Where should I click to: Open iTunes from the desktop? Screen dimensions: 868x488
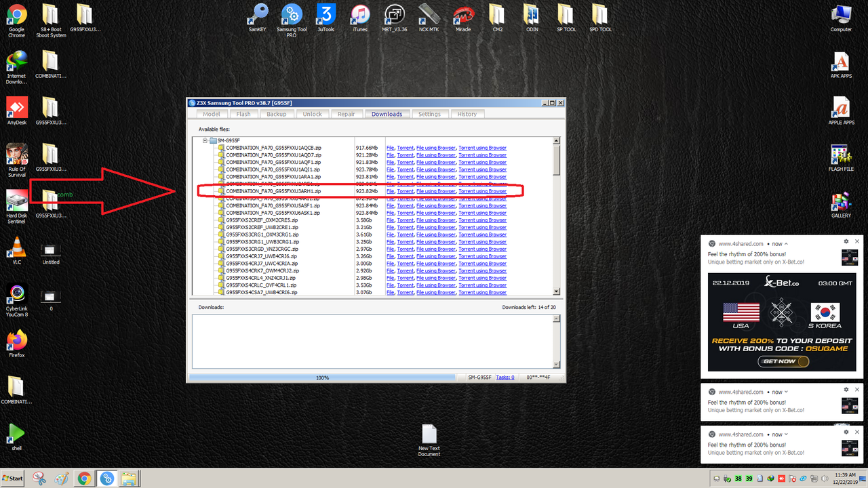tap(360, 18)
